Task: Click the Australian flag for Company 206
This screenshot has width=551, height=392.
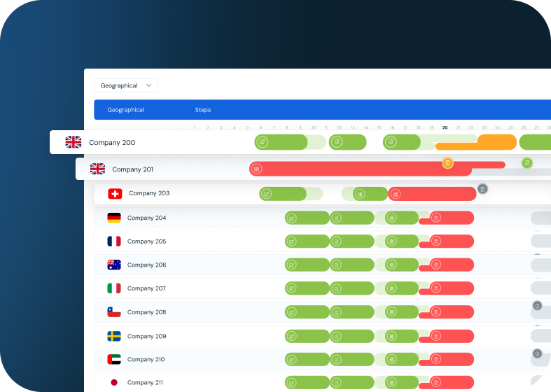Action: click(x=114, y=265)
